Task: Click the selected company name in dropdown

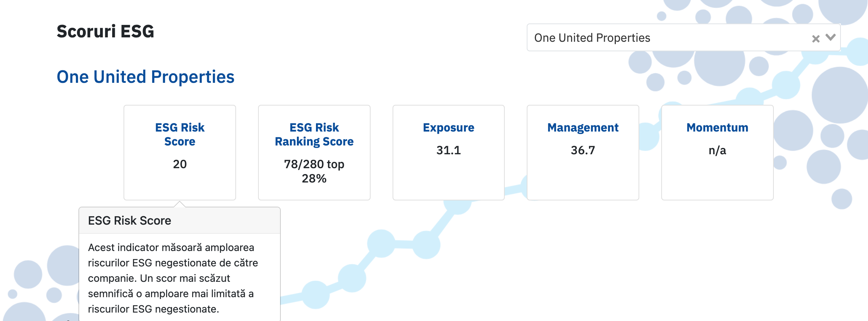Action: pos(592,38)
